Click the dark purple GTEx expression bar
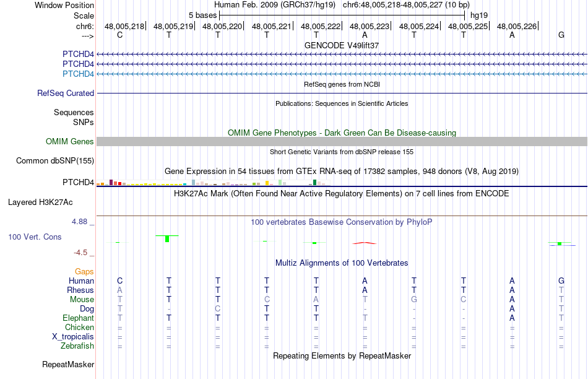The width and height of the screenshot is (588, 379). pos(111,182)
